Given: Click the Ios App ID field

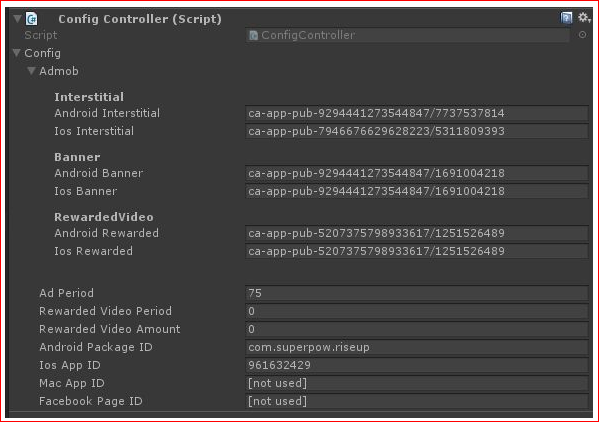Looking at the screenshot, I should pos(416,365).
